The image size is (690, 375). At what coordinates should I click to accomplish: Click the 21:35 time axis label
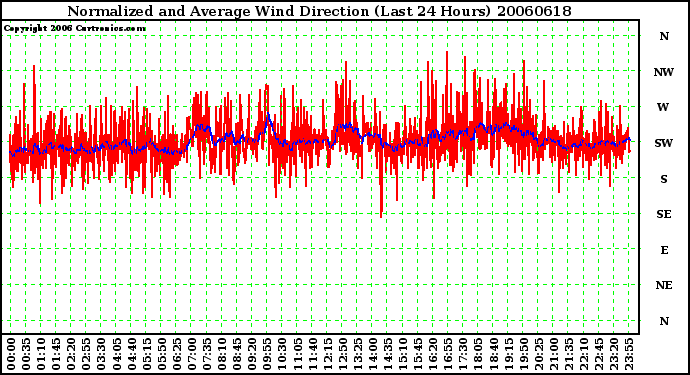point(569,354)
